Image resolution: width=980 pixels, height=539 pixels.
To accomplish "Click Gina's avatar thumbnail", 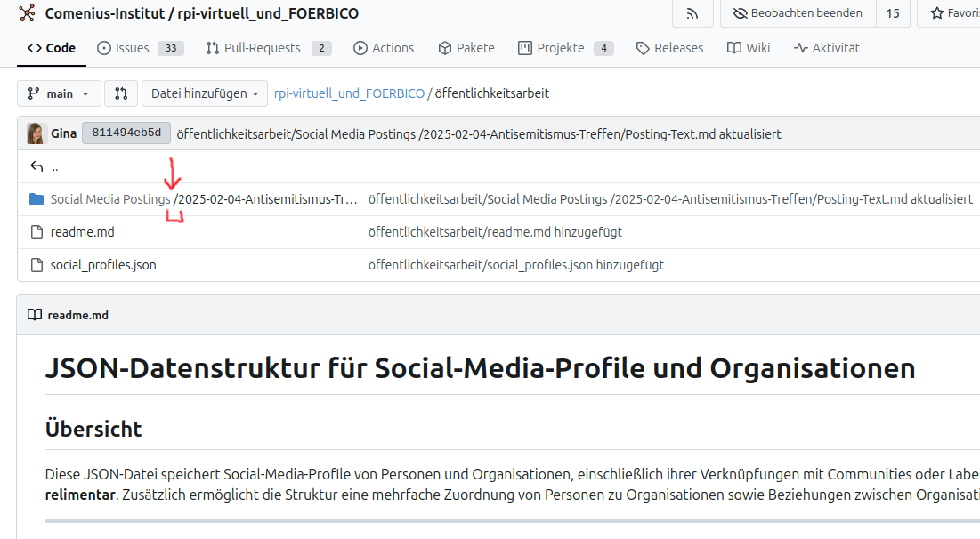I will pos(36,133).
